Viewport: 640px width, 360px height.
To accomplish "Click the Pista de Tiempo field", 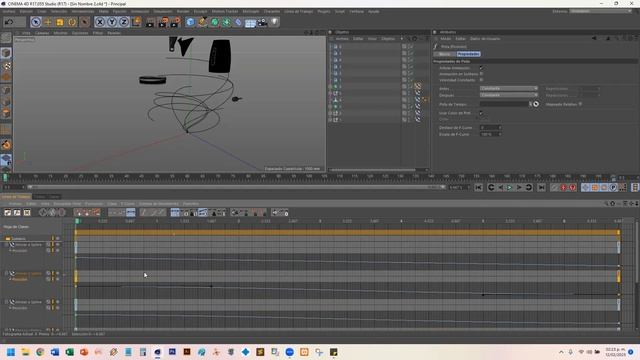I will [504, 104].
